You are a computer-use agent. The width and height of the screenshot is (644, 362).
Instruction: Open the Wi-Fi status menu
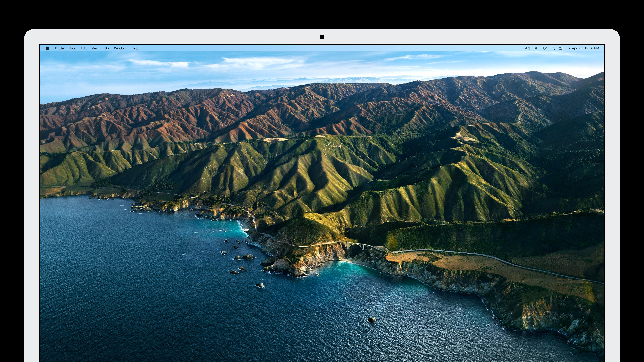(x=545, y=48)
